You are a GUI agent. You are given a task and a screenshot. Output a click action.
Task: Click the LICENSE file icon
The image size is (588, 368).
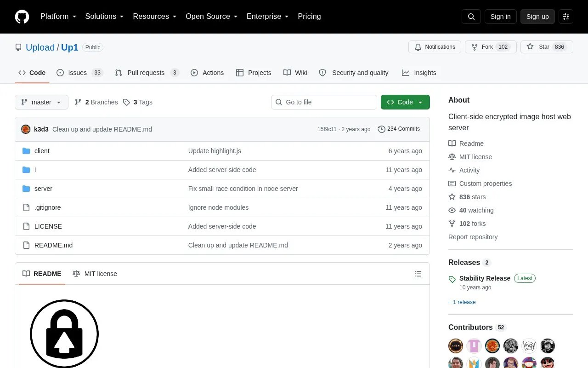[x=26, y=226]
